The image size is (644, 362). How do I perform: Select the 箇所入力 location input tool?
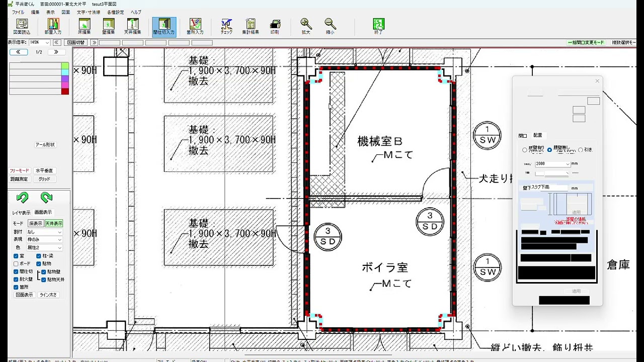(195, 27)
